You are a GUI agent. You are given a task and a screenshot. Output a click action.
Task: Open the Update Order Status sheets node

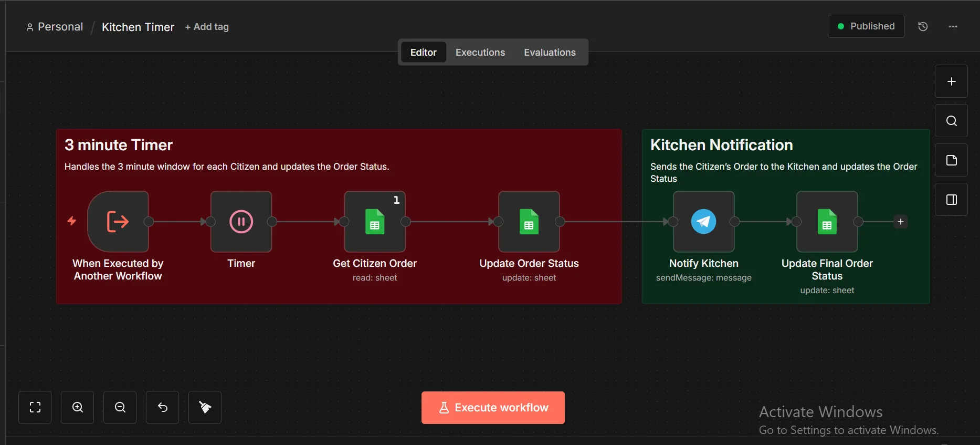(x=529, y=222)
